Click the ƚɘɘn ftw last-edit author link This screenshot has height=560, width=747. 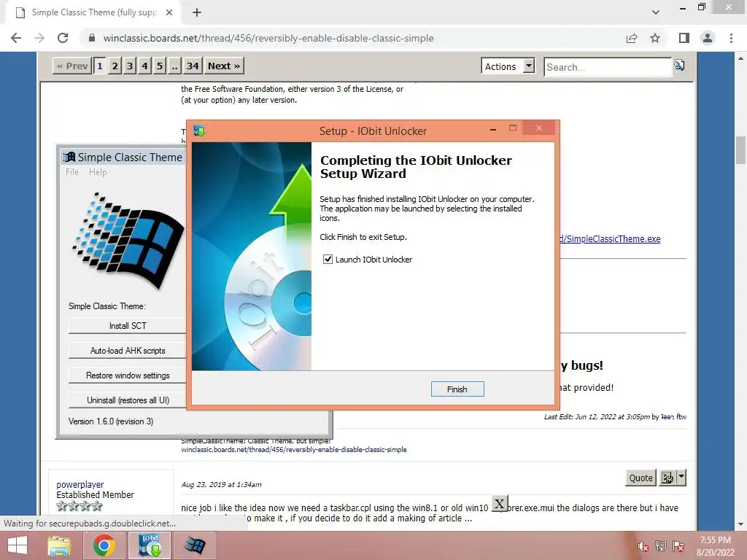(673, 416)
